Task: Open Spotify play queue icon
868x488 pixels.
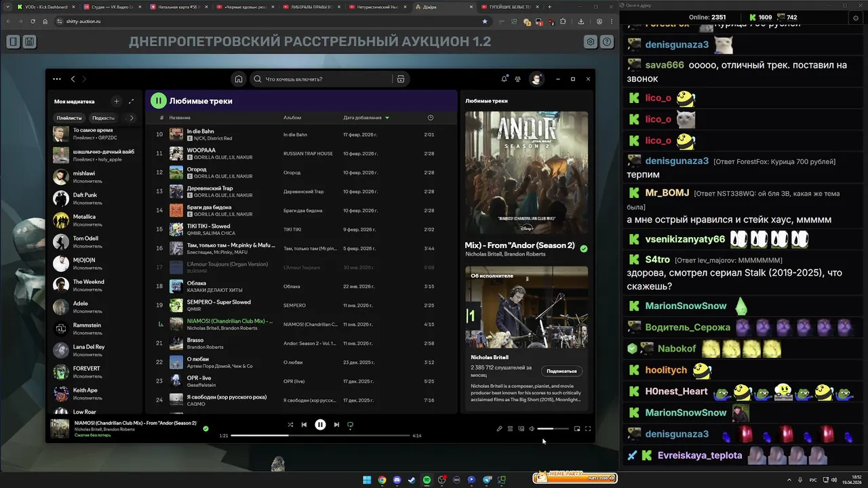Action: pos(510,428)
